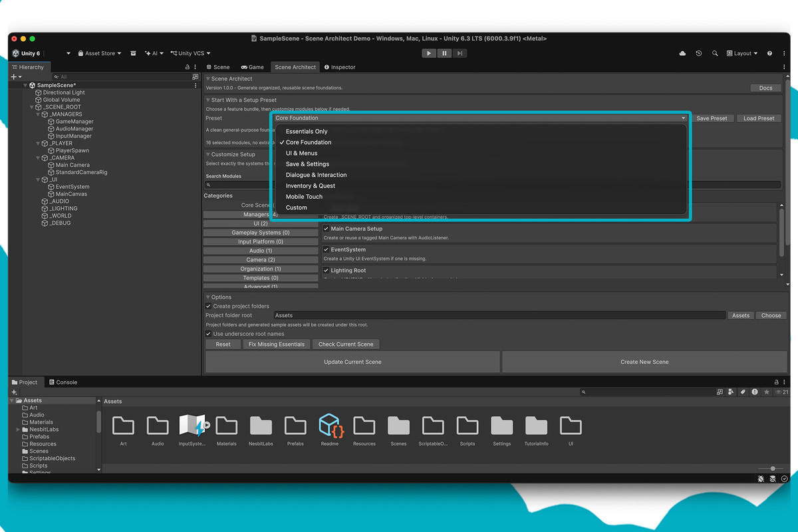
Task: Collapse the Options section foldout
Action: point(207,297)
